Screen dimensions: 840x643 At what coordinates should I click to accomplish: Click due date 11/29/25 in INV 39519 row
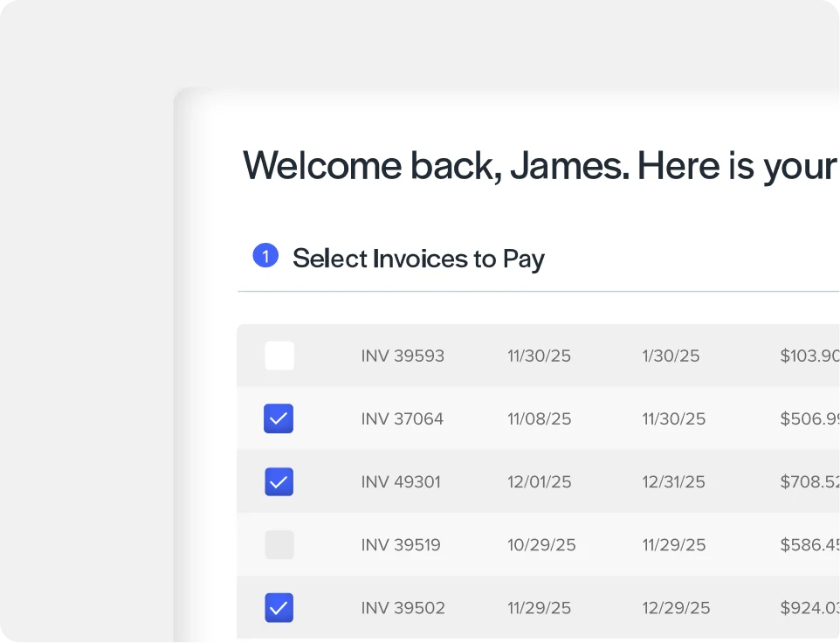point(674,544)
